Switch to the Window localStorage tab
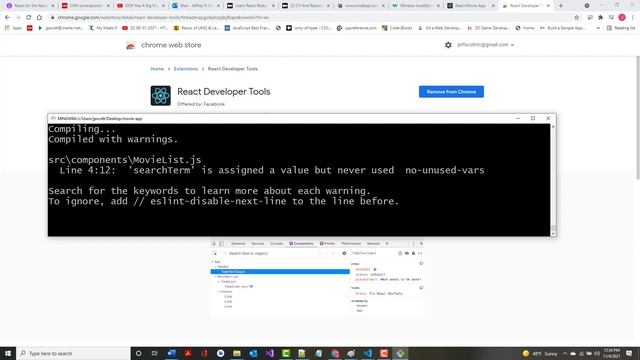Image resolution: width=640 pixels, height=360 pixels. (416, 6)
